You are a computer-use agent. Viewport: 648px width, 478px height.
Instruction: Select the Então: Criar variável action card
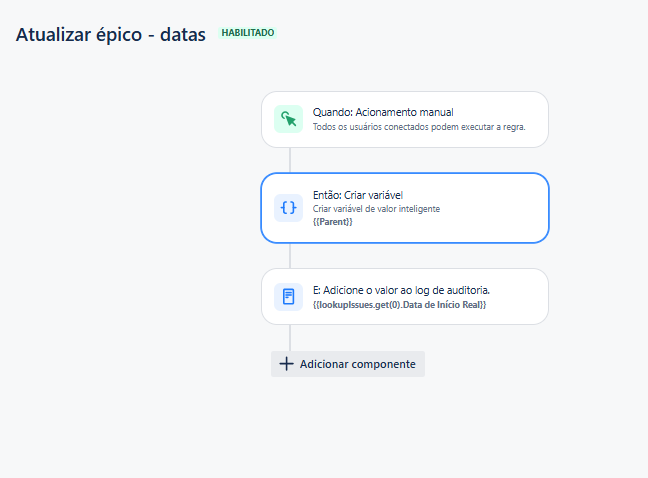[x=405, y=208]
